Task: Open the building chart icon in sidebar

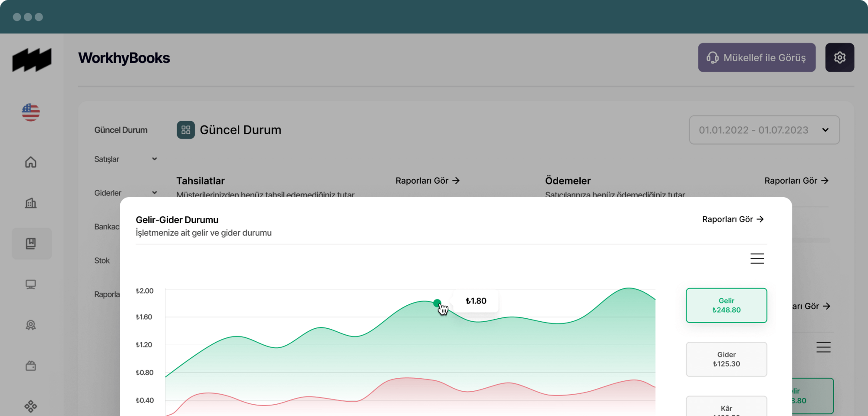Action: 31,203
